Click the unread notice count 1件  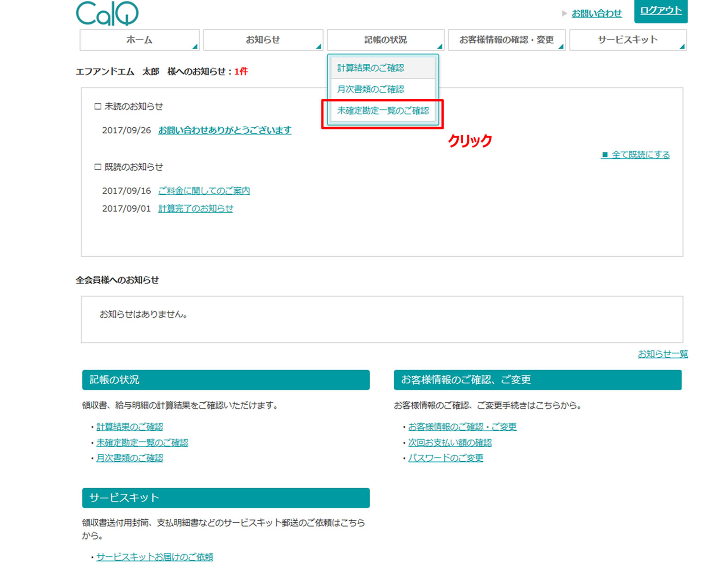[241, 71]
